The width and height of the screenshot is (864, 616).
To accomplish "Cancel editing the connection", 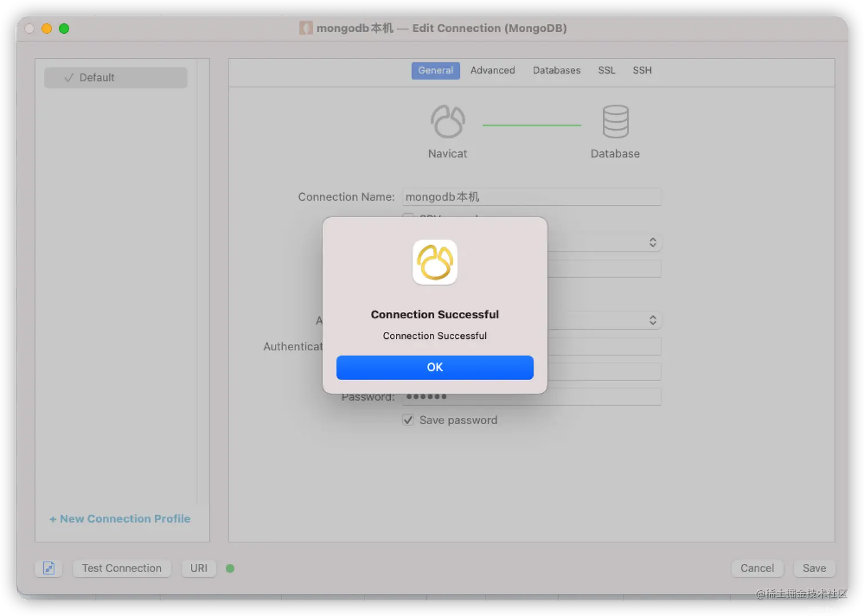I will [x=757, y=568].
